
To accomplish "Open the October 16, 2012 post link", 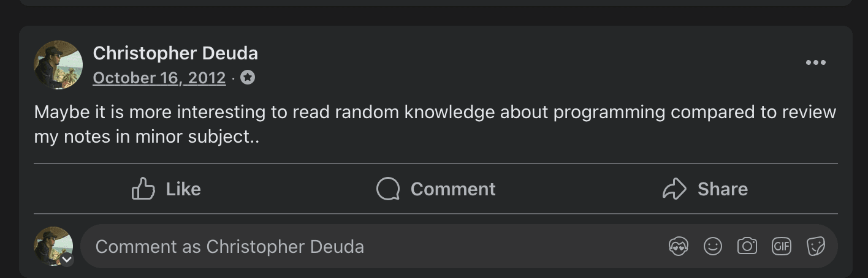I will 159,78.
